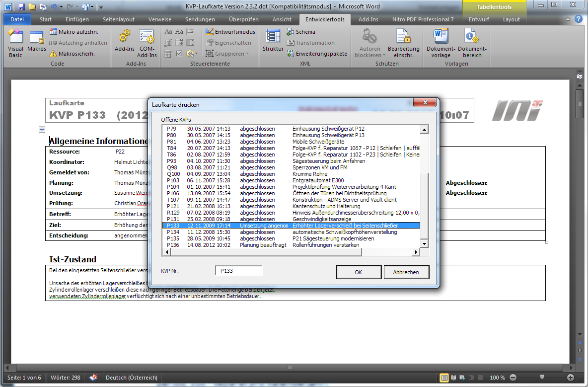Expand the Autoren blockieren dropdown

(x=370, y=55)
